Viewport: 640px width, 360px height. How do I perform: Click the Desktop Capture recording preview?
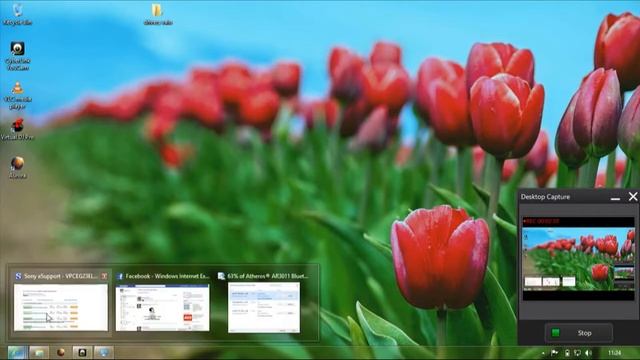tap(578, 259)
